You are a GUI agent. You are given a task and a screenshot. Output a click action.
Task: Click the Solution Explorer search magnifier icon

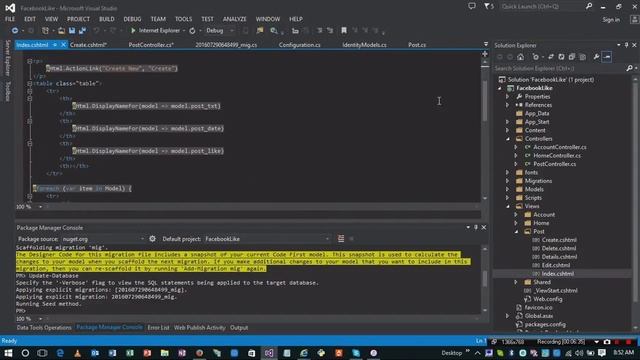[x=629, y=68]
